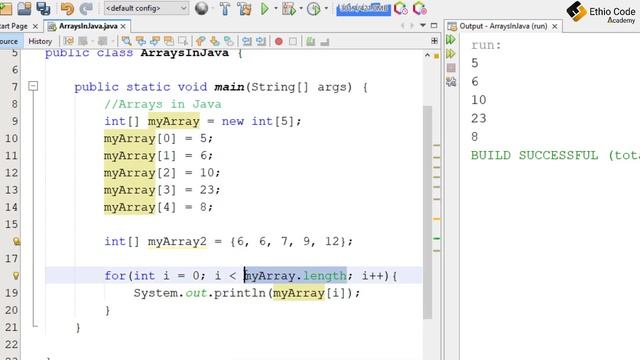This screenshot has width=640, height=360.
Task: Click Find Previous Occurrence icon
Action: [141, 41]
